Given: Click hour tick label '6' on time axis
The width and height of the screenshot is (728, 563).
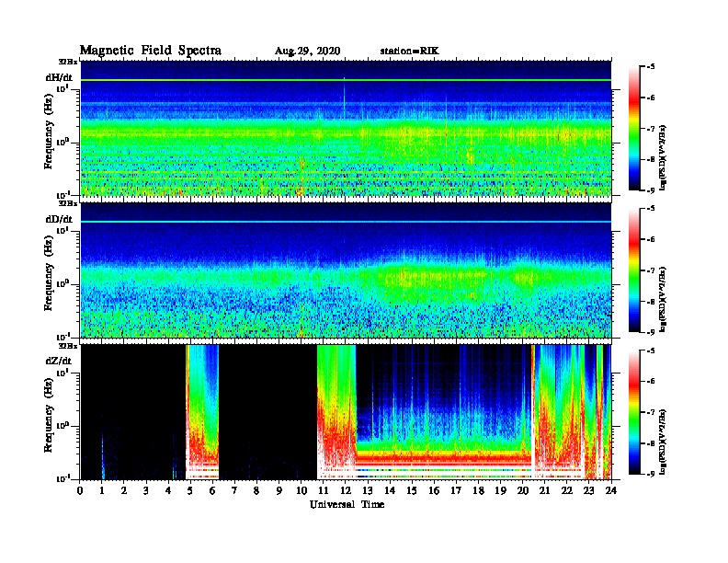Looking at the screenshot, I should (x=212, y=490).
